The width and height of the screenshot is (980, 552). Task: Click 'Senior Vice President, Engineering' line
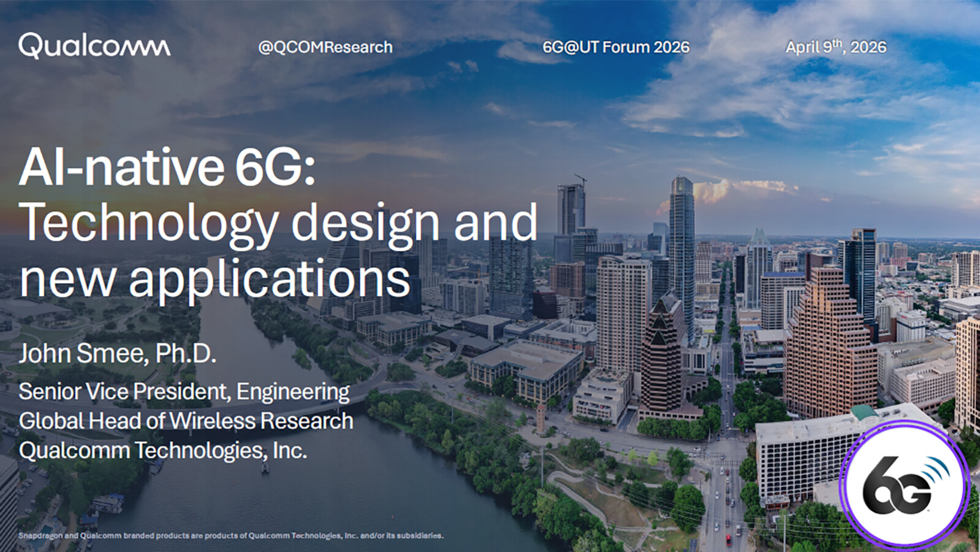tap(184, 392)
